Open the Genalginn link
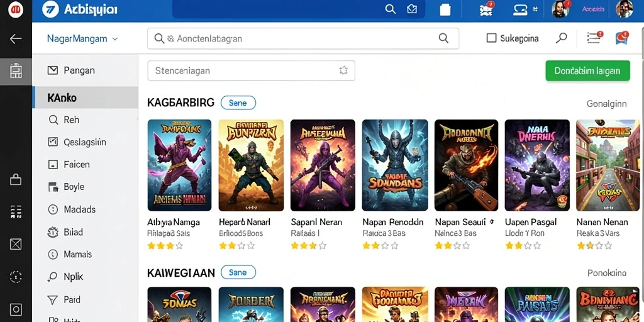 (607, 104)
